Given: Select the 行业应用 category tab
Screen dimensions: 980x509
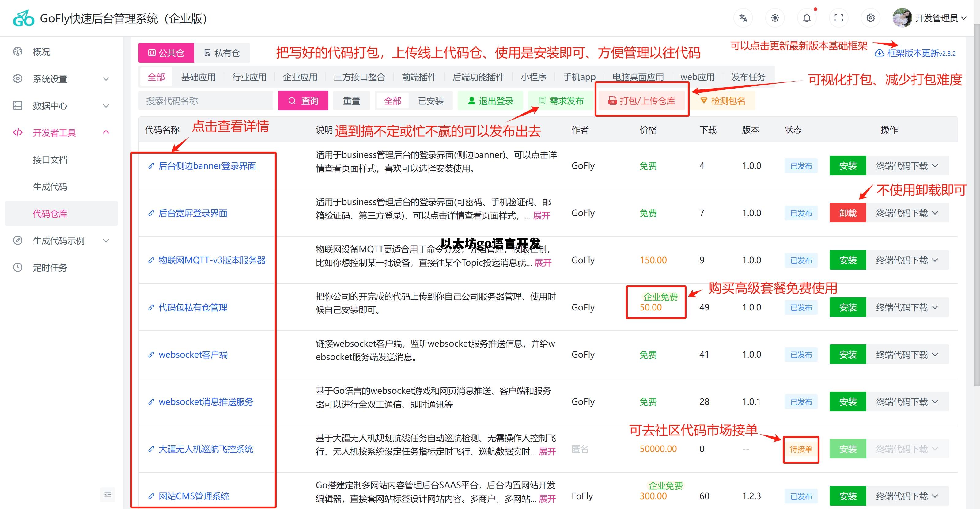Looking at the screenshot, I should 249,77.
